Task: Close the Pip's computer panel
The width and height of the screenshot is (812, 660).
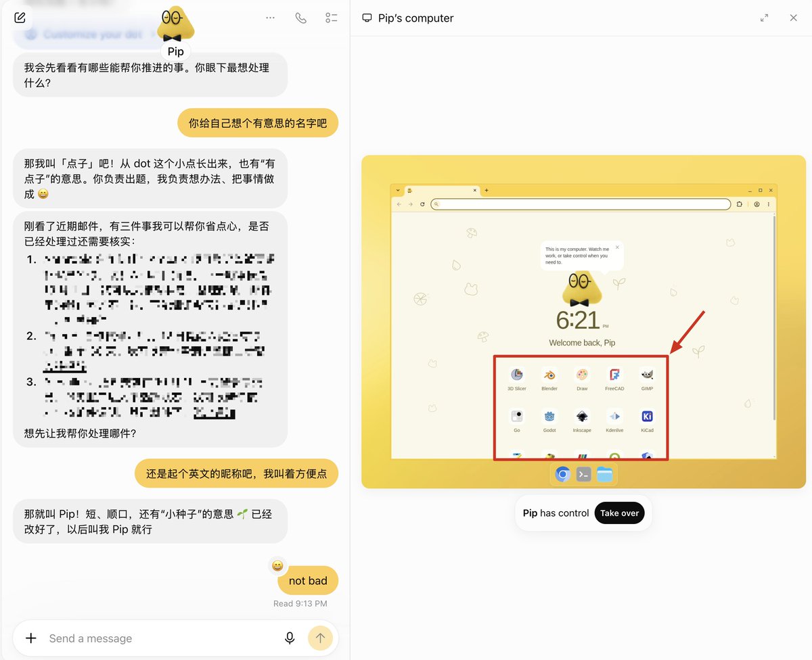Action: (794, 18)
